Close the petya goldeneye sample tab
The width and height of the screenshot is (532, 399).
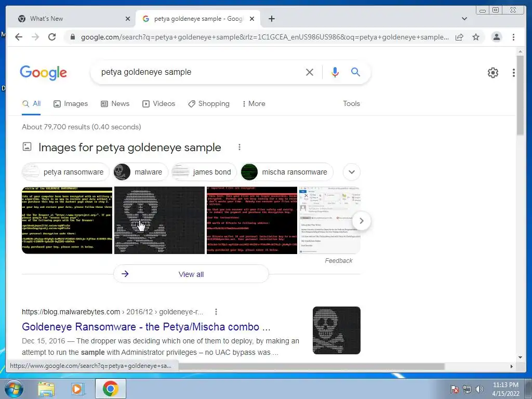pos(252,19)
